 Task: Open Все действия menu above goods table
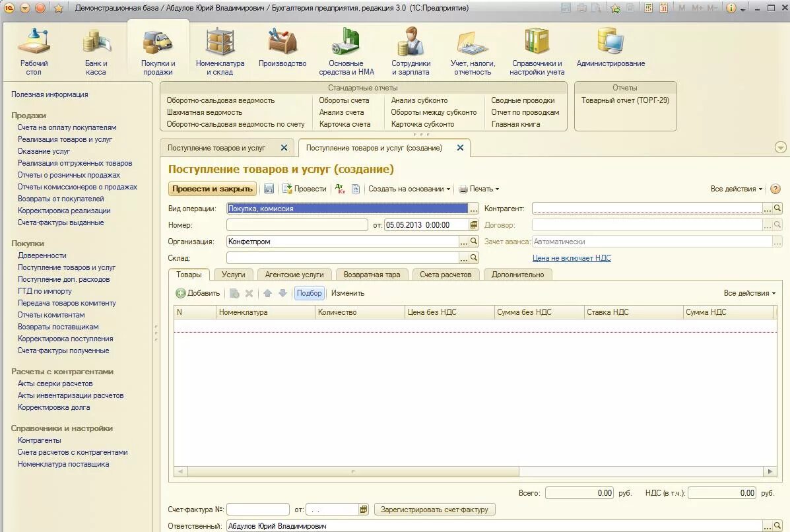tap(749, 293)
